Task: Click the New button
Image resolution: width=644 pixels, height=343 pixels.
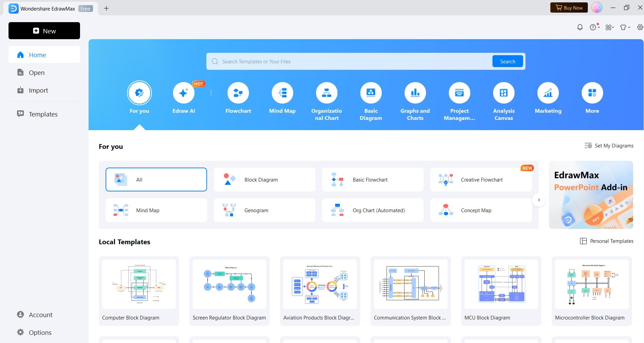Action: click(x=44, y=31)
